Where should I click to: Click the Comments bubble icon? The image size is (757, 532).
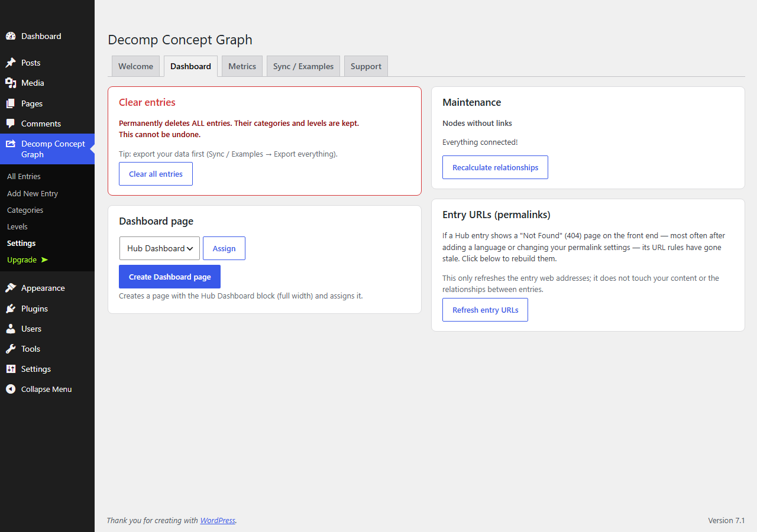[x=11, y=124]
